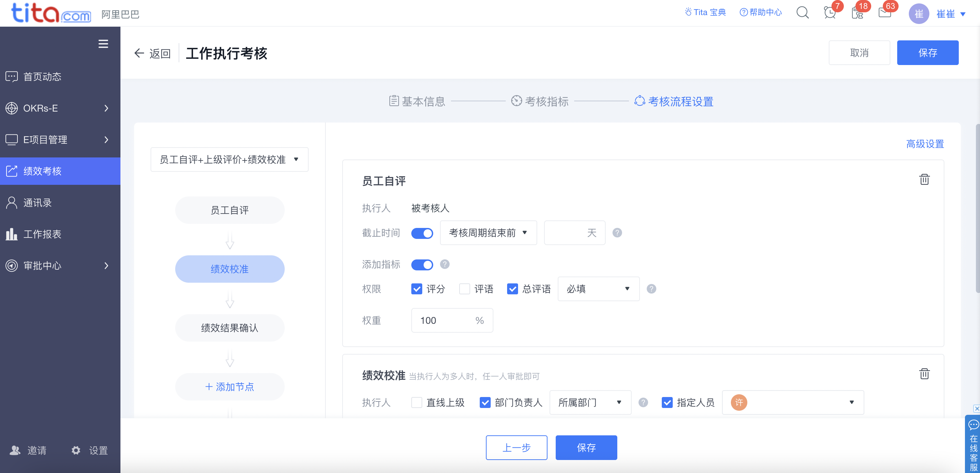Open 崔崔 user account menu

point(951,14)
